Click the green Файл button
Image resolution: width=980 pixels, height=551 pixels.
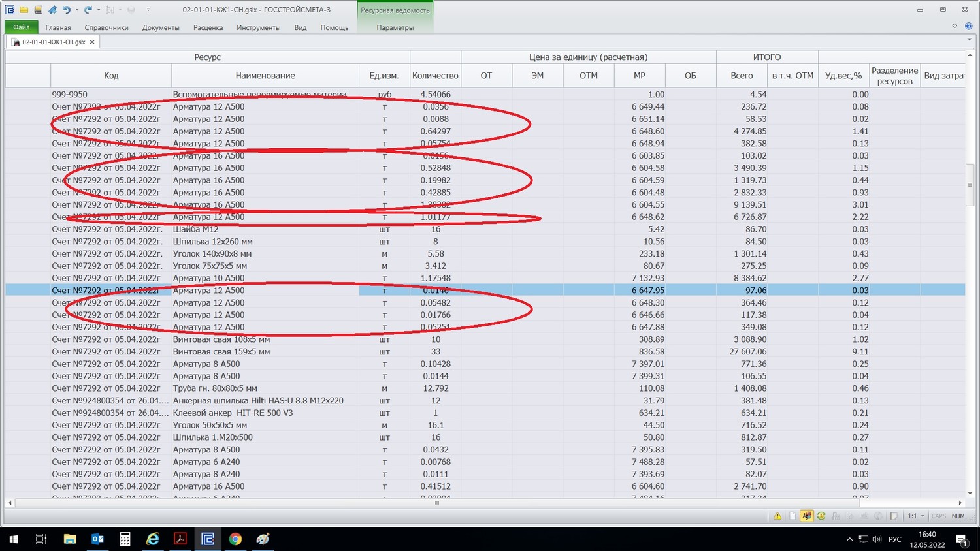point(21,27)
